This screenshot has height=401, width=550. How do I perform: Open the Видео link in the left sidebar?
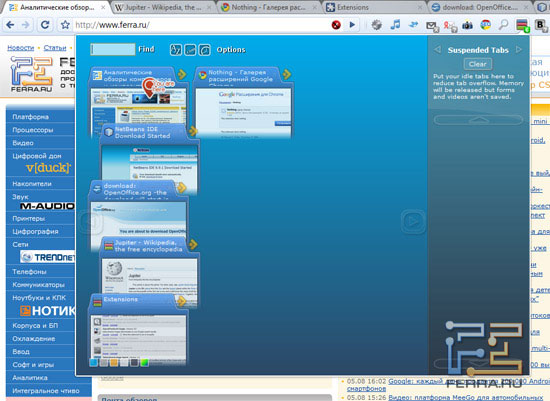pos(23,143)
